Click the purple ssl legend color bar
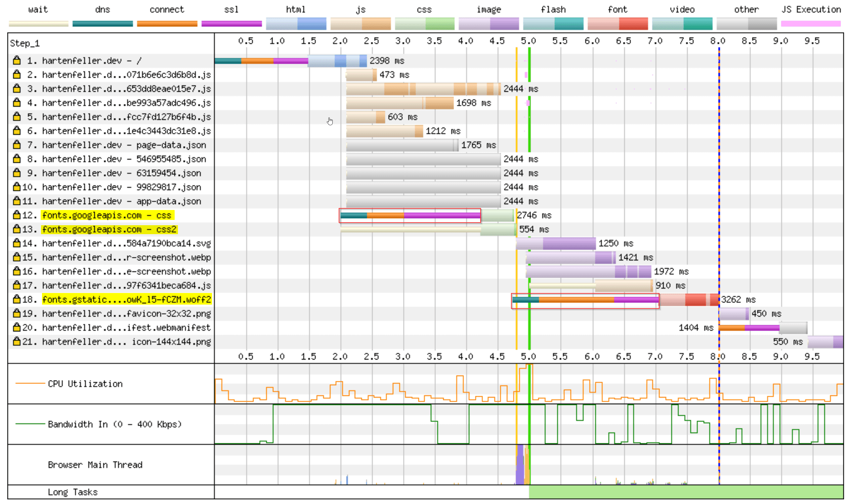The height and width of the screenshot is (504, 850). tap(231, 23)
